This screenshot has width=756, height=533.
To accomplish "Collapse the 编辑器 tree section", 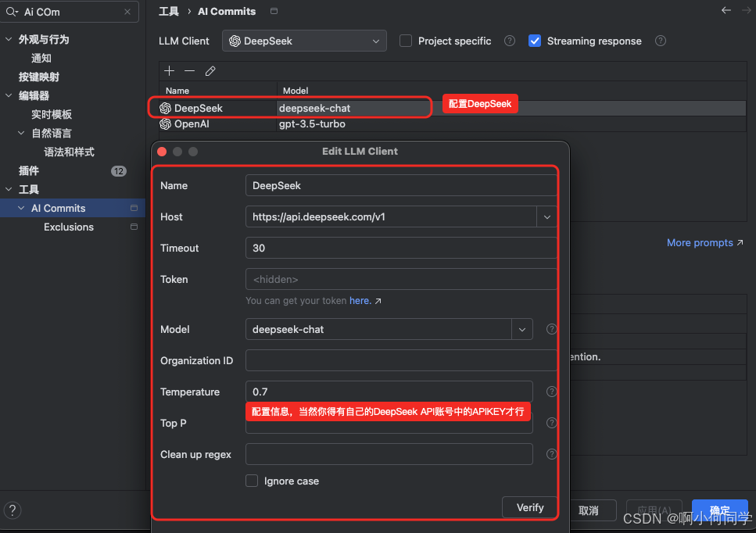I will pos(9,96).
